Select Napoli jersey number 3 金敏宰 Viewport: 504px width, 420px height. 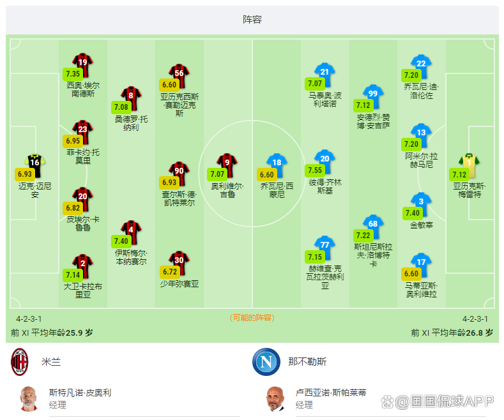421,204
